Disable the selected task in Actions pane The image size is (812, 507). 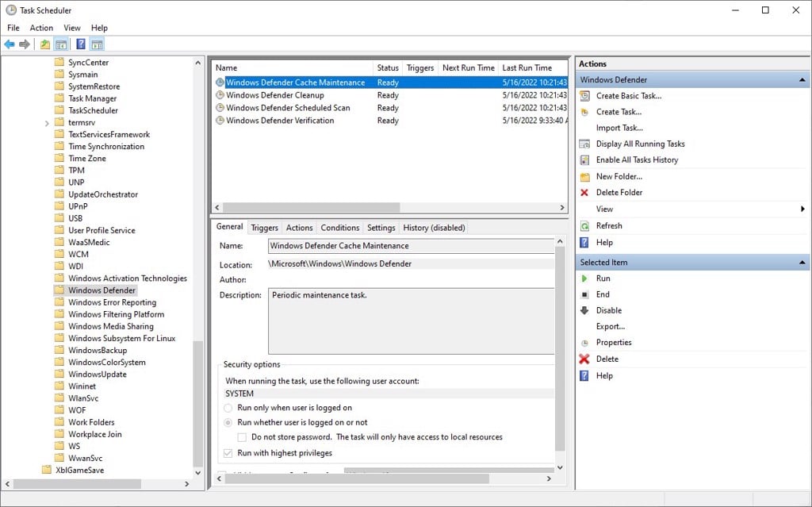[x=608, y=310]
